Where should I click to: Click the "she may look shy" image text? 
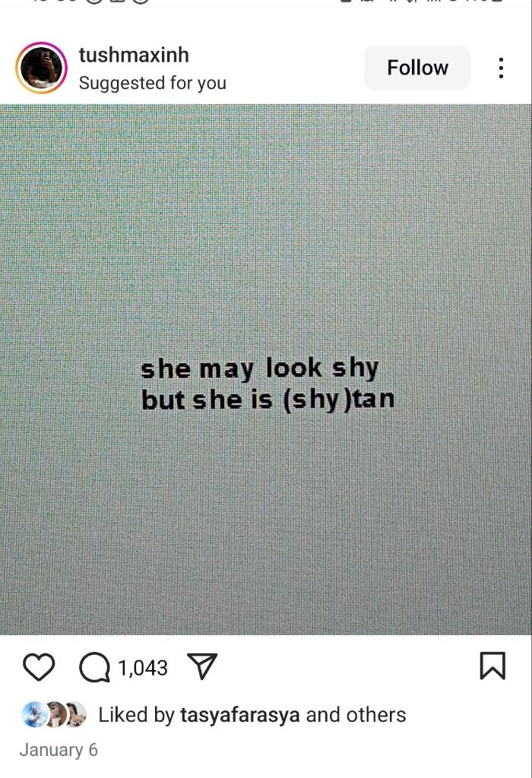[260, 369]
